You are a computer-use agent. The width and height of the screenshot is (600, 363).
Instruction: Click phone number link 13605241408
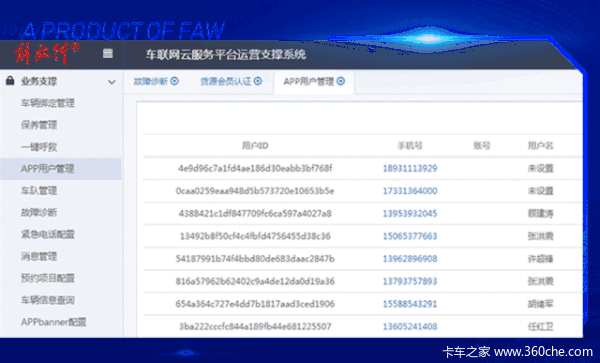410,326
